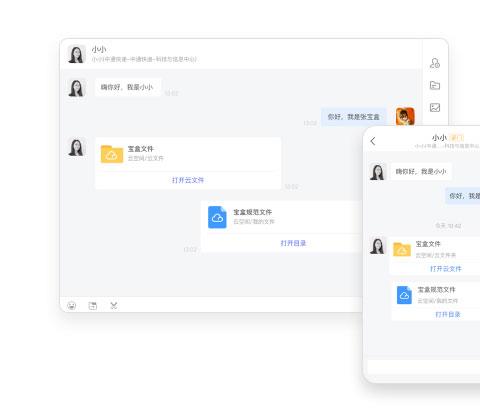Click the emoji icon in desktop input bar
The image size is (480, 420).
click(x=72, y=305)
